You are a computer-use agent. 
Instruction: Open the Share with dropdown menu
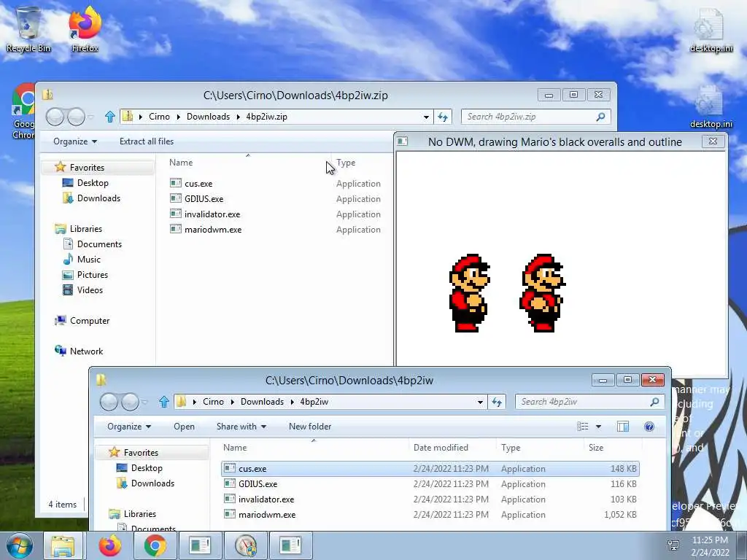[241, 426]
